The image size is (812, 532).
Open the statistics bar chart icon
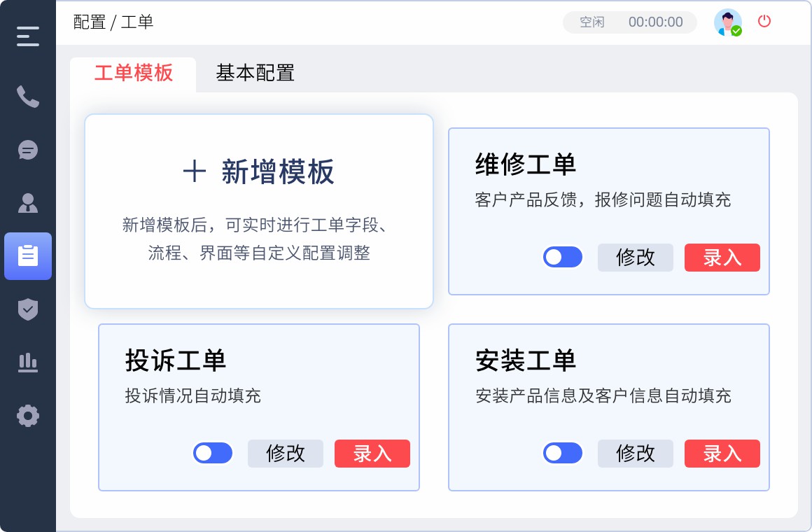(28, 363)
